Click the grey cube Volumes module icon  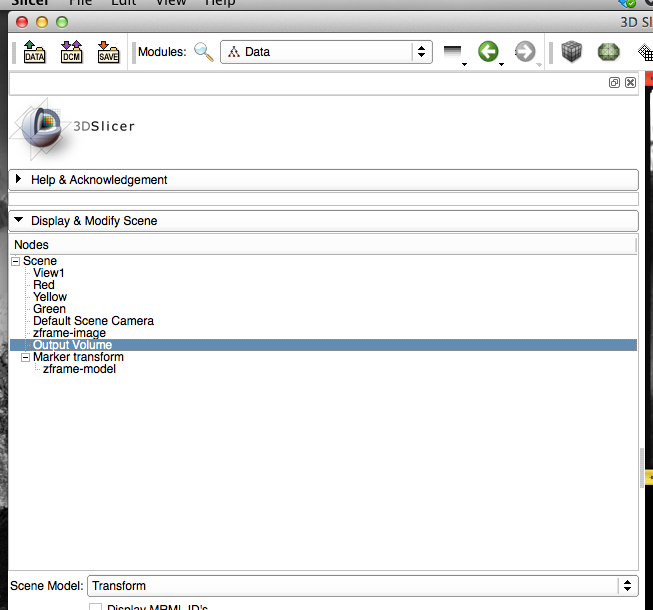[x=571, y=52]
